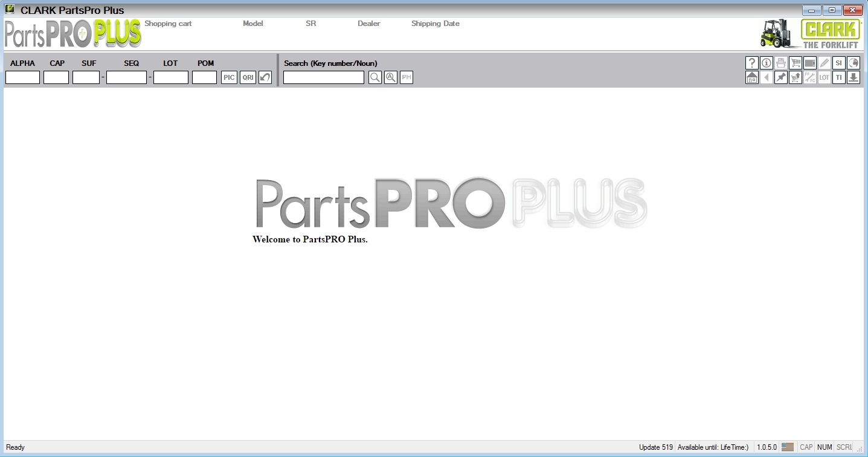Click the Search (Key number/Noun) input box
868x457 pixels.
pos(324,77)
